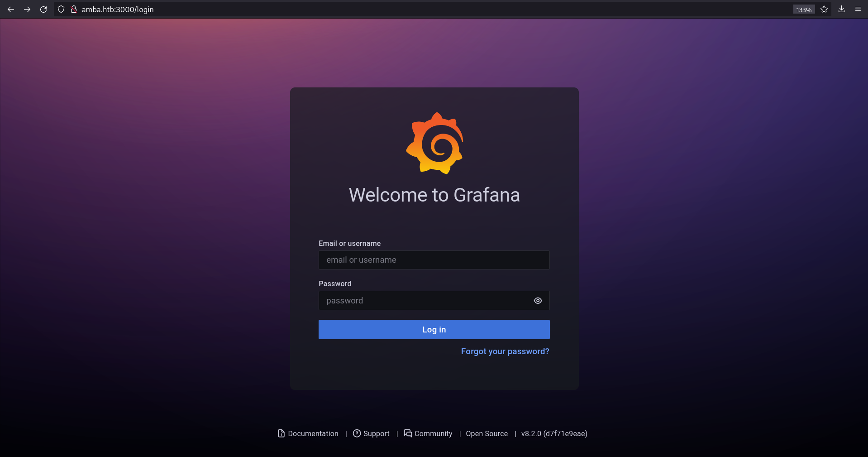Focus the Password input field

(x=434, y=301)
